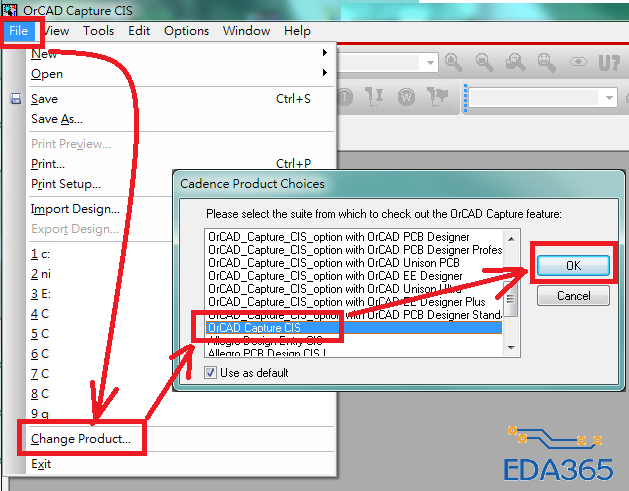Open the View menu
629x491 pixels.
[56, 31]
